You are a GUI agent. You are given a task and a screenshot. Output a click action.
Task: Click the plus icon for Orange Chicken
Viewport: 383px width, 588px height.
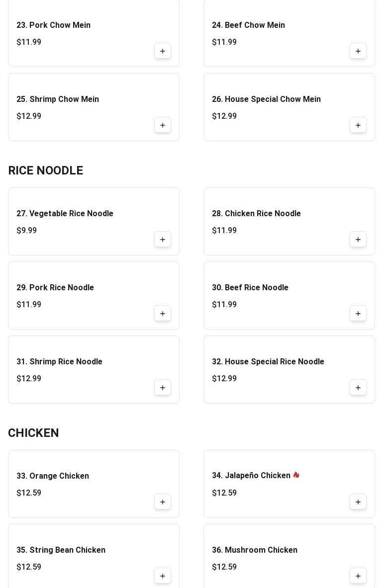163,502
